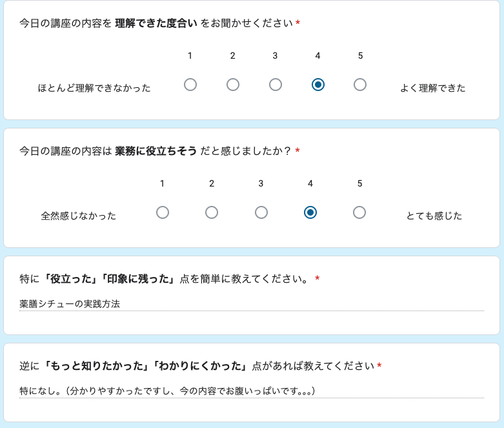
Task: Select rating 2 for 理解できた度合い question
Action: pos(233,85)
